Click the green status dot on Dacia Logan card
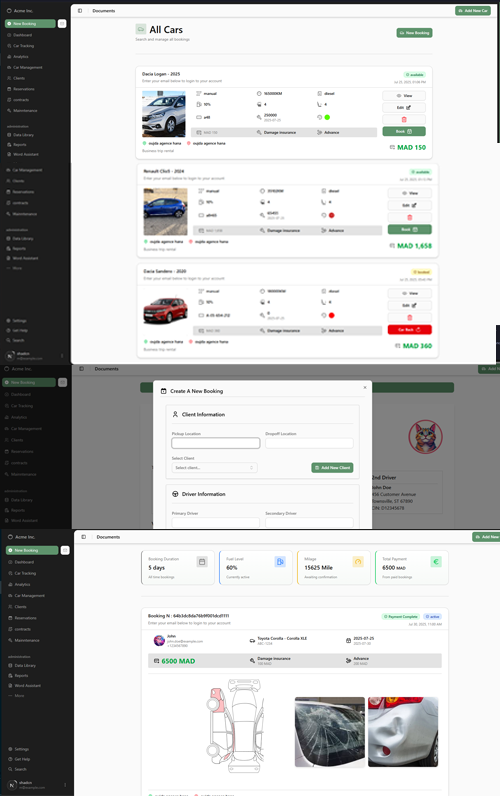The image size is (500, 796). [327, 117]
